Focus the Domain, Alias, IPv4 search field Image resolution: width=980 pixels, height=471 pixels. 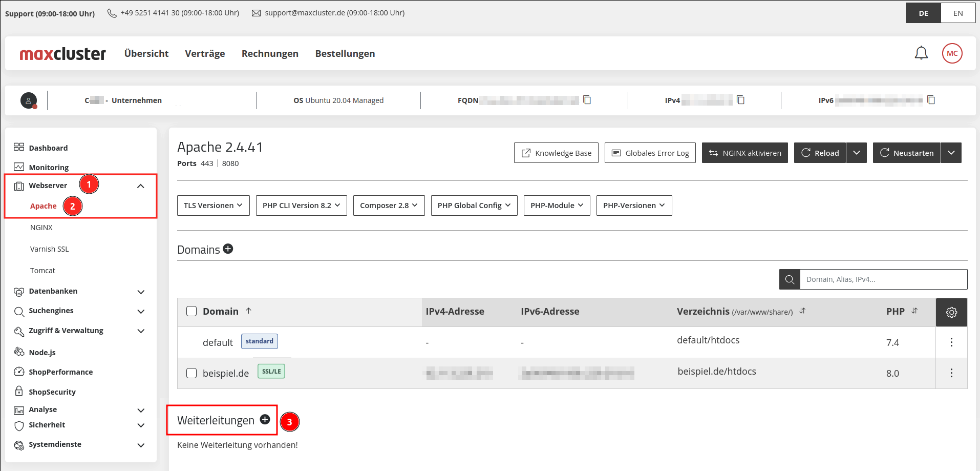coord(884,279)
